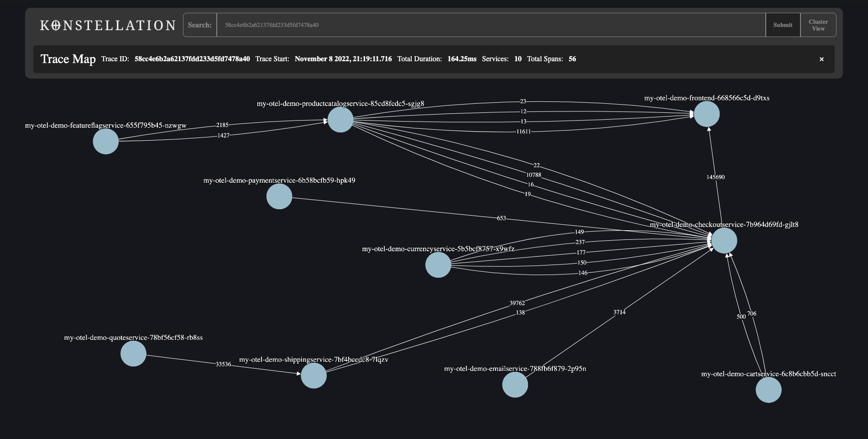Click the cartservice pod name label
The image size is (868, 439).
click(x=769, y=374)
